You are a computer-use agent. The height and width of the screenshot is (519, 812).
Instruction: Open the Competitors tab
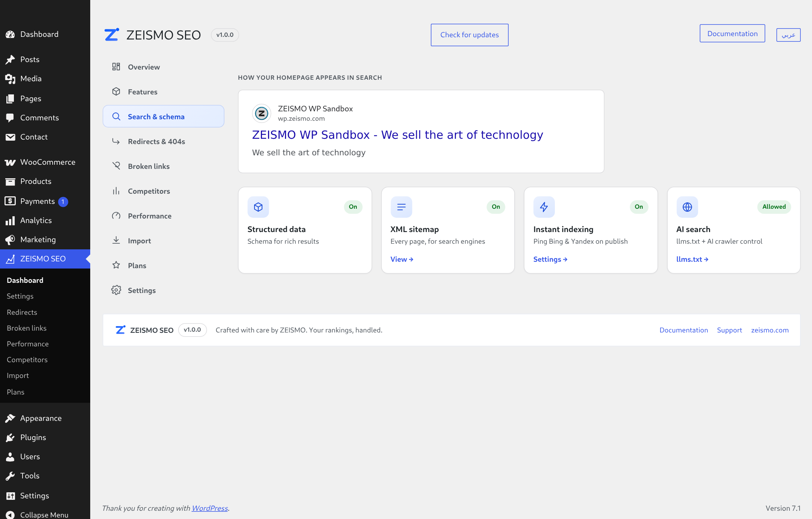coord(164,191)
